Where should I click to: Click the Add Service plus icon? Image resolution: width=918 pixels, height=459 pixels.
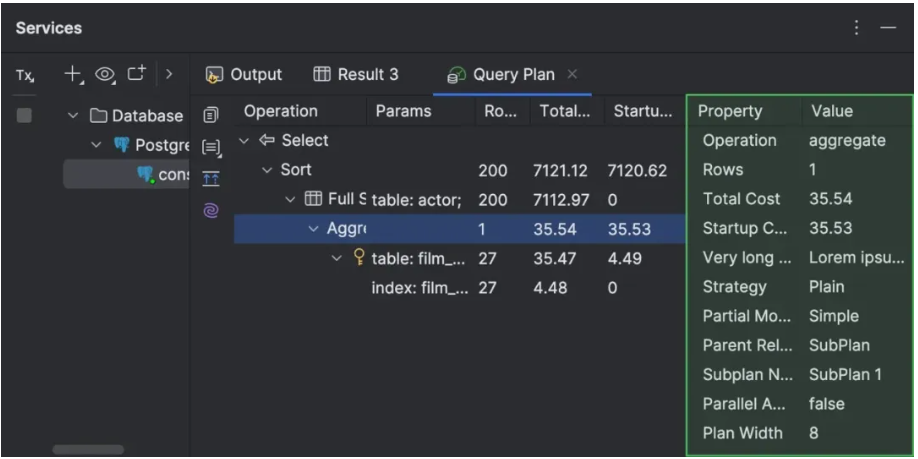(x=74, y=74)
